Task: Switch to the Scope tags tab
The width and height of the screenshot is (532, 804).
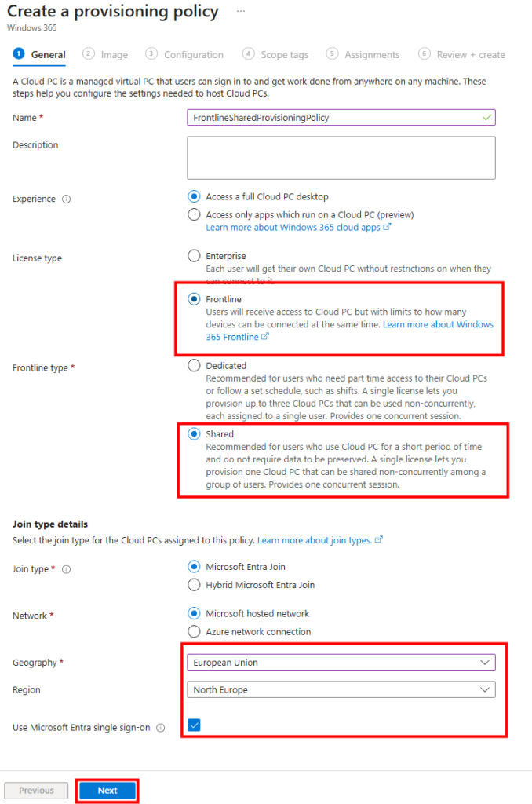Action: click(x=284, y=55)
